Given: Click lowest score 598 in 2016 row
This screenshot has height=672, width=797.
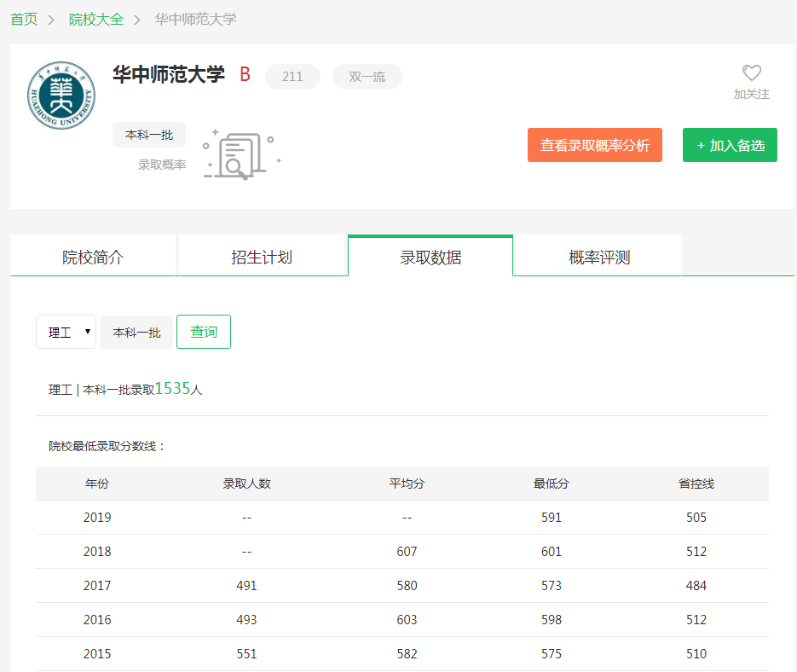Looking at the screenshot, I should pos(551,620).
